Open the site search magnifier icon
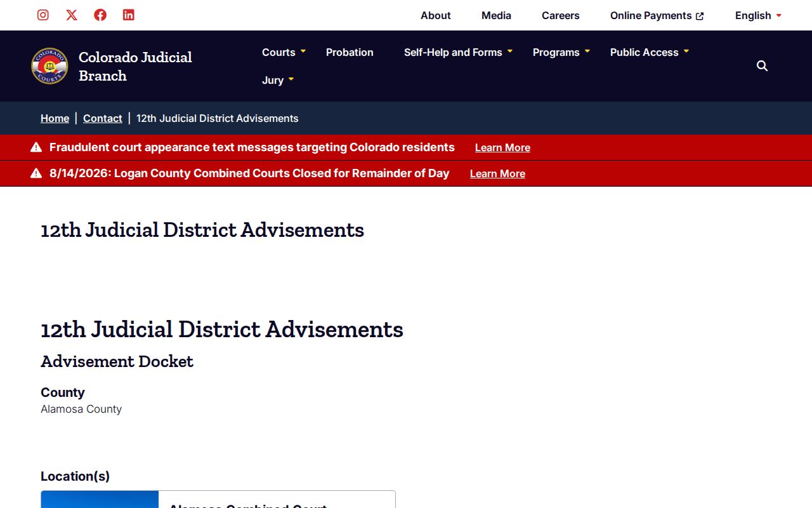 [763, 66]
